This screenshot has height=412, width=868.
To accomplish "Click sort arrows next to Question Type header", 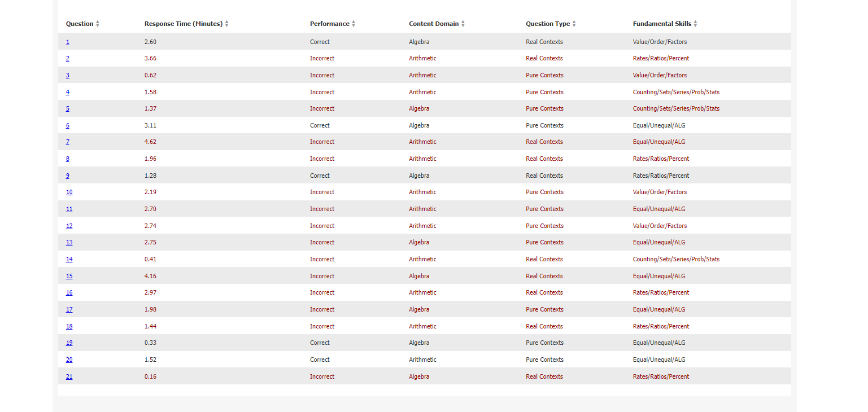I will click(574, 24).
